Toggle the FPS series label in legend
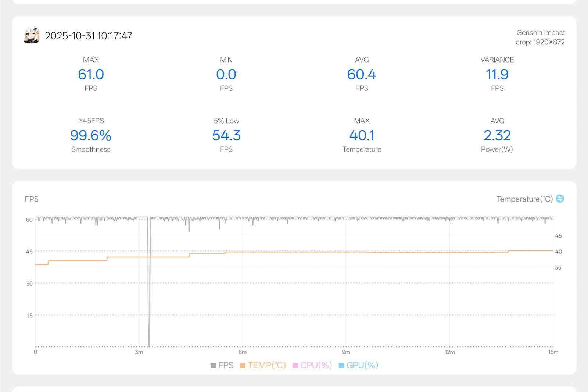588x392 pixels. click(226, 365)
